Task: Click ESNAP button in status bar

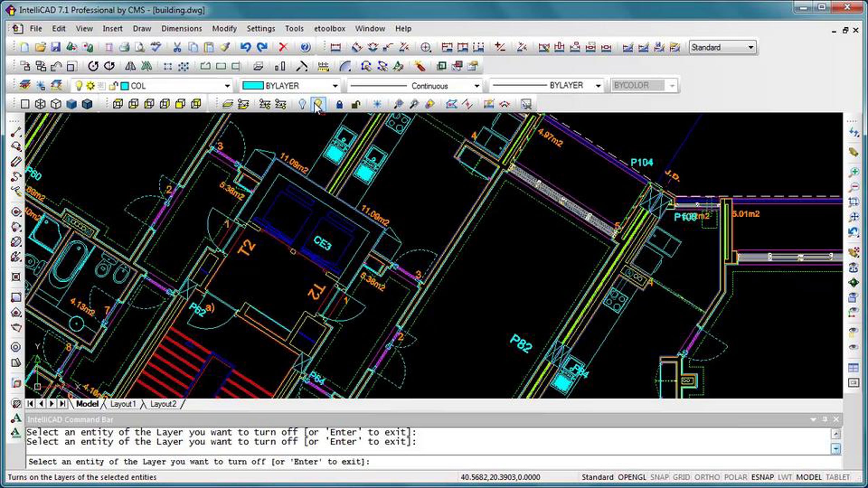Action: click(762, 477)
